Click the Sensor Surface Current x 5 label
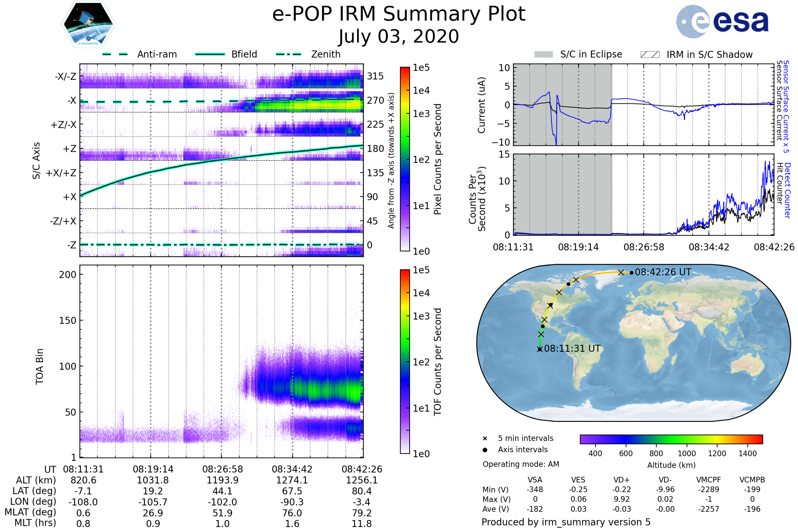This screenshot has width=798, height=532. point(786,106)
